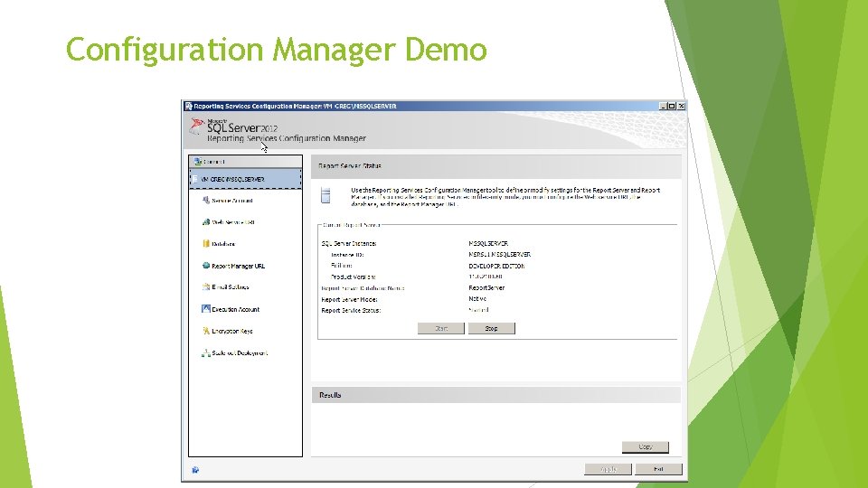Click the "Product Version:" label
The height and width of the screenshot is (488, 868).
[x=353, y=277]
